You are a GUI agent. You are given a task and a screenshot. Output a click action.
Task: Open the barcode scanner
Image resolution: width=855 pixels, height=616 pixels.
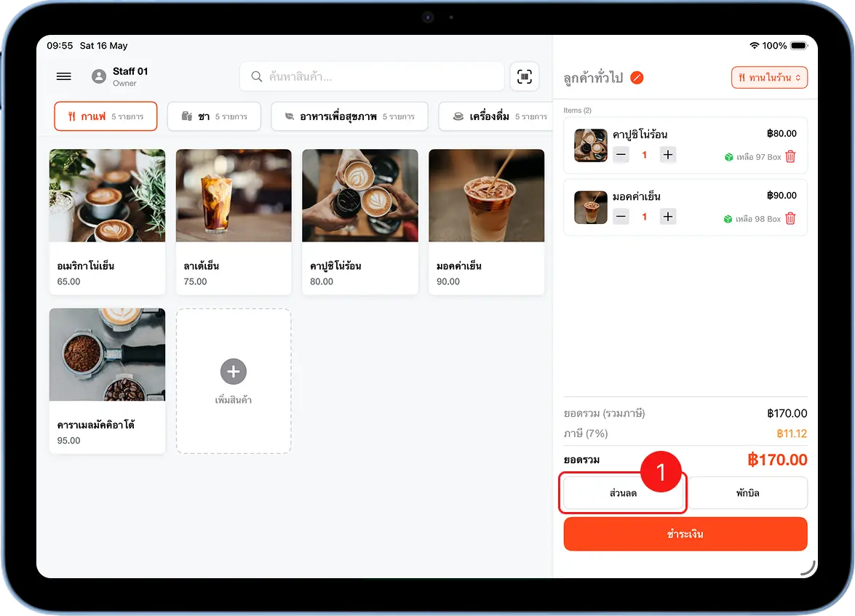tap(524, 76)
